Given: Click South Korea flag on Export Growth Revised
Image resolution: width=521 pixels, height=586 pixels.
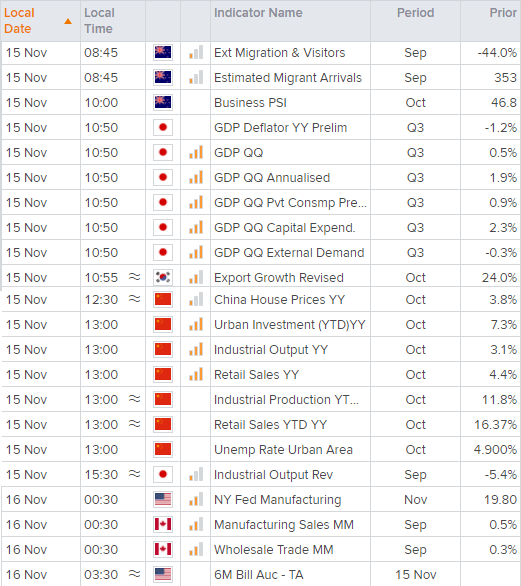Looking at the screenshot, I should click(163, 277).
